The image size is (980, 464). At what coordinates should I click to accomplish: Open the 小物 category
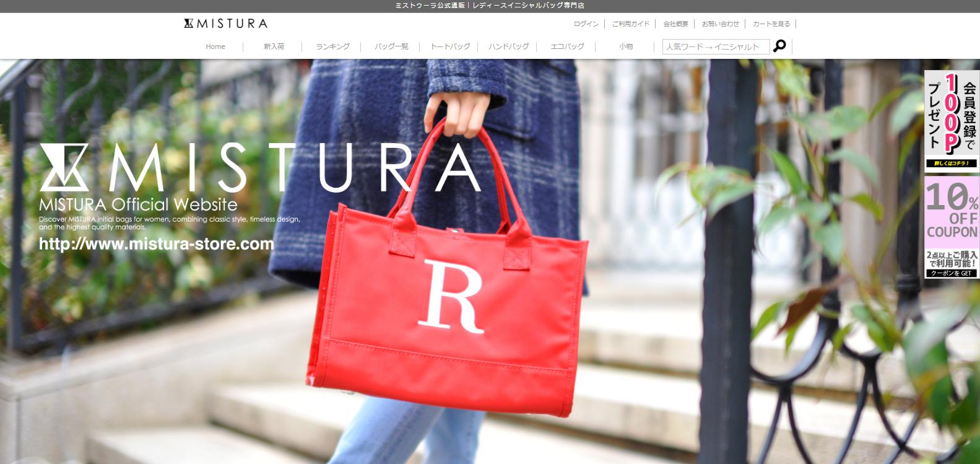pyautogui.click(x=626, y=46)
